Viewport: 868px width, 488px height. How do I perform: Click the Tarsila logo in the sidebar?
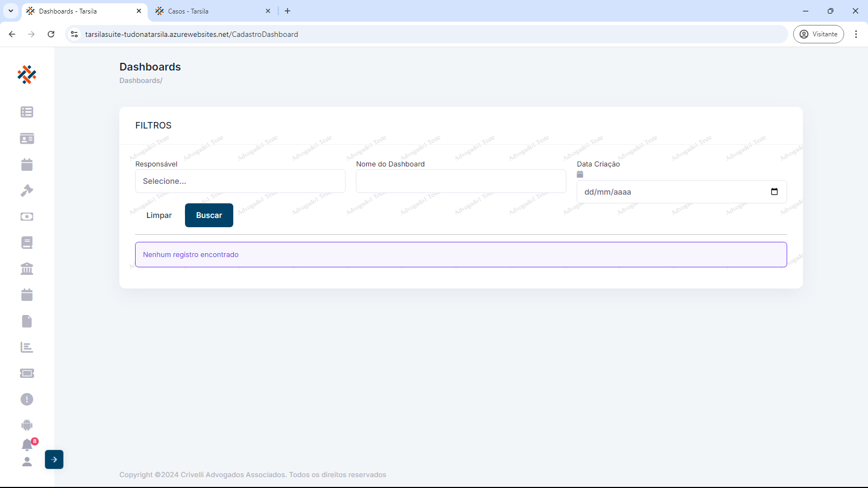[x=27, y=74]
